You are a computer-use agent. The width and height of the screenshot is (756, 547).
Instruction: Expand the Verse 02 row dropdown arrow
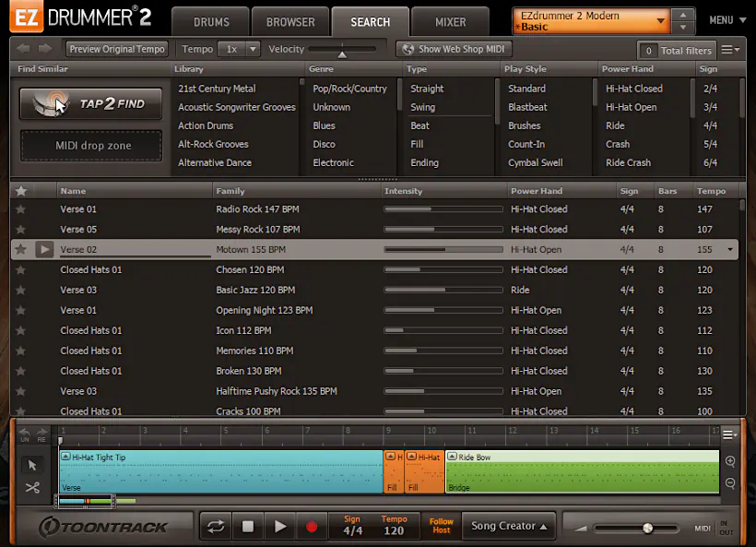coord(730,249)
